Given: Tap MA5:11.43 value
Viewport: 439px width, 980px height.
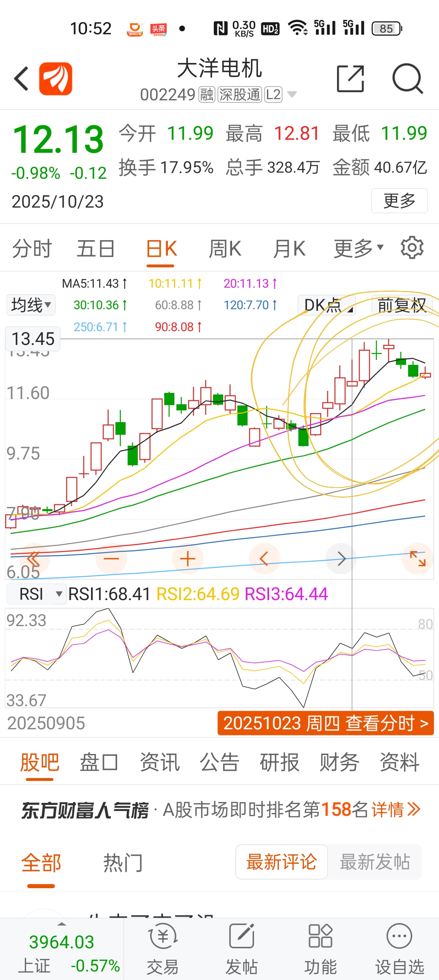Looking at the screenshot, I should 94,283.
